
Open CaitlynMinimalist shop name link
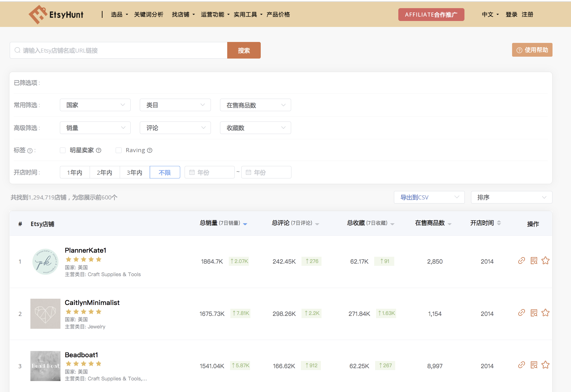point(92,302)
